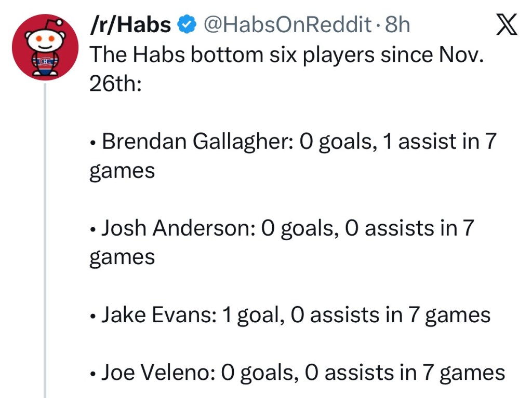Image resolution: width=532 pixels, height=398 pixels.
Task: Click the X logo icon
Action: coord(507,25)
